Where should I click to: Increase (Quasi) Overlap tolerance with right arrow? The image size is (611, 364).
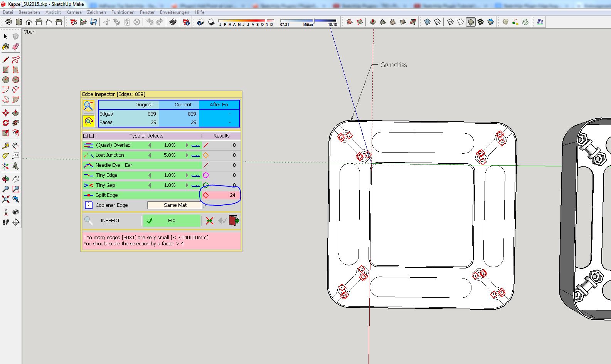(187, 145)
